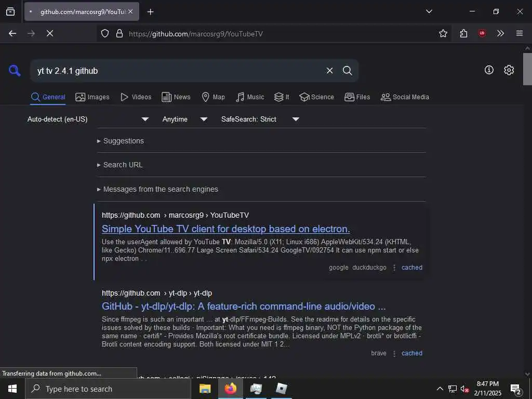This screenshot has width=532, height=399.
Task: Open cached version of yt-dlp result
Action: (x=412, y=353)
